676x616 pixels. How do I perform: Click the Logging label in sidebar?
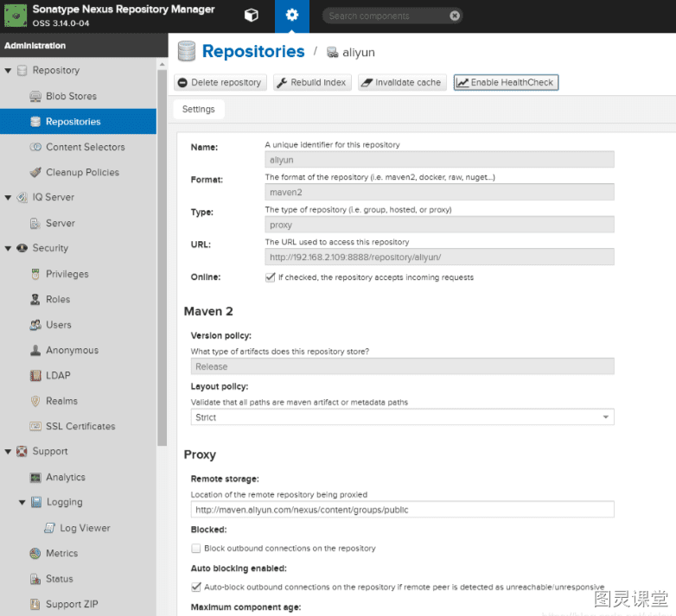(x=64, y=502)
